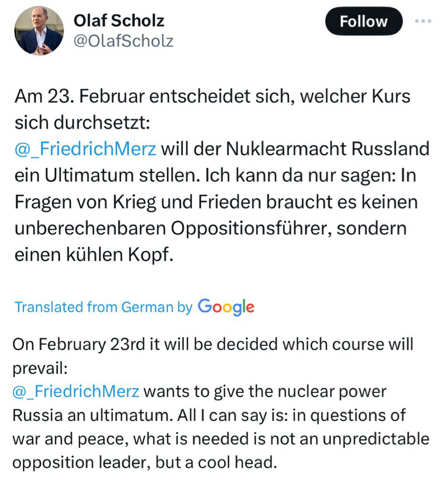The height and width of the screenshot is (480, 448).
Task: Open the three-dot more options menu
Action: pyautogui.click(x=424, y=20)
